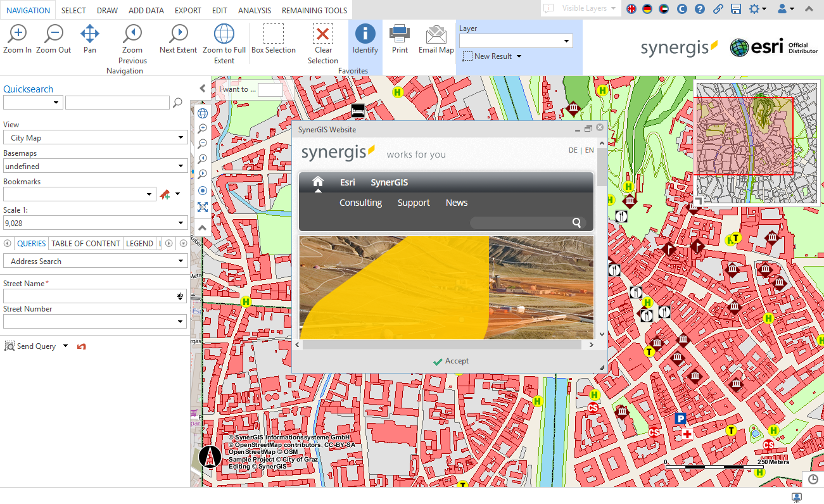Image resolution: width=824 pixels, height=504 pixels.
Task: Click the Email Map tool
Action: coord(436,38)
